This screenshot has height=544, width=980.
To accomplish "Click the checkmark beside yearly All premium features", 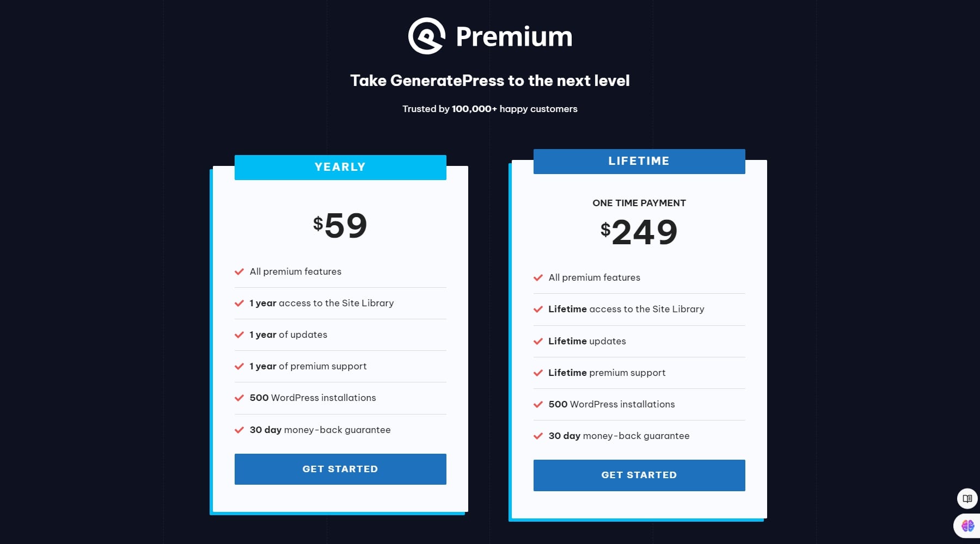I will tap(238, 271).
